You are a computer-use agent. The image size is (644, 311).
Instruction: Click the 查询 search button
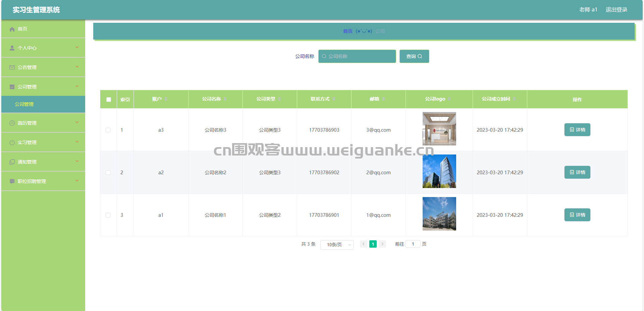pyautogui.click(x=414, y=56)
